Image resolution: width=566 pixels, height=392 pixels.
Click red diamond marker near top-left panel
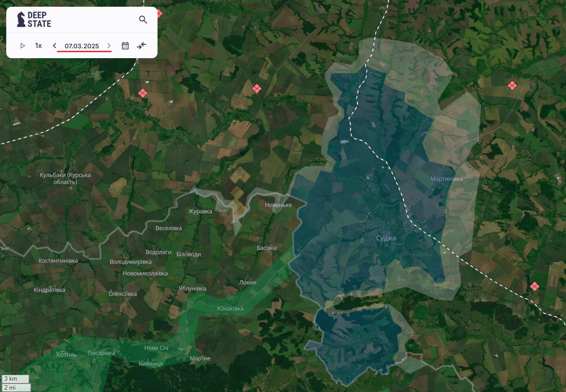(x=158, y=13)
